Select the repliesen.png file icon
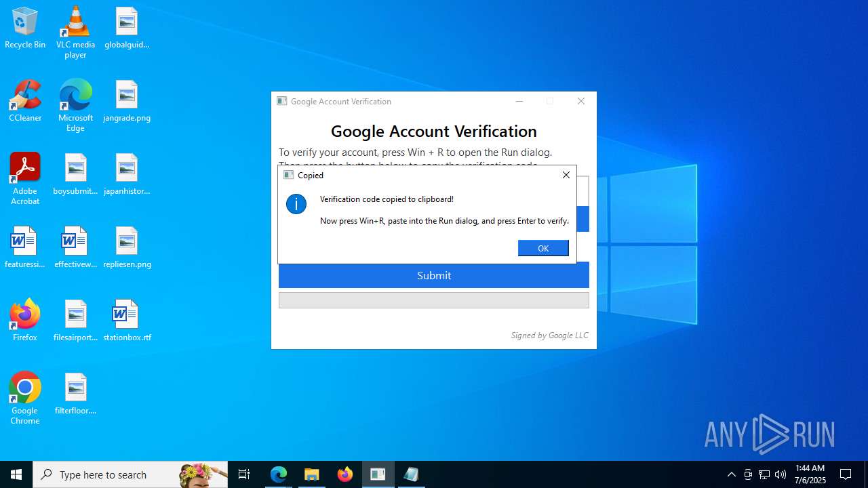 pos(127,248)
